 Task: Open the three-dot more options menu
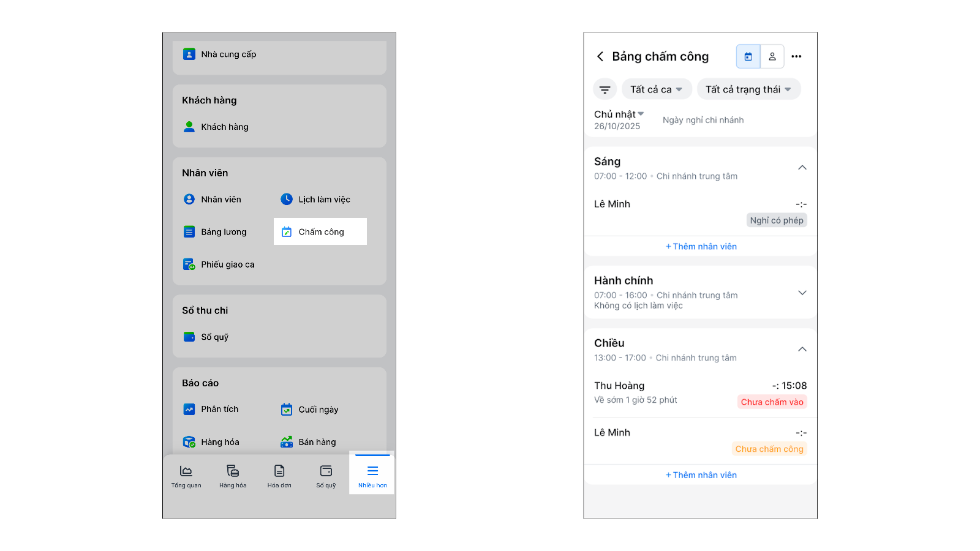[796, 56]
